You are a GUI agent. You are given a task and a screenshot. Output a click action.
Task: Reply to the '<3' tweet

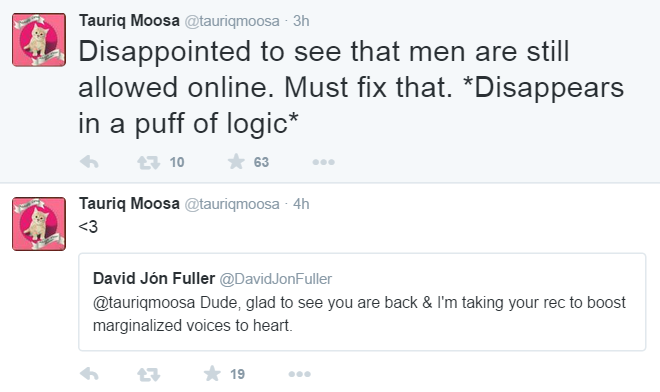click(x=89, y=374)
